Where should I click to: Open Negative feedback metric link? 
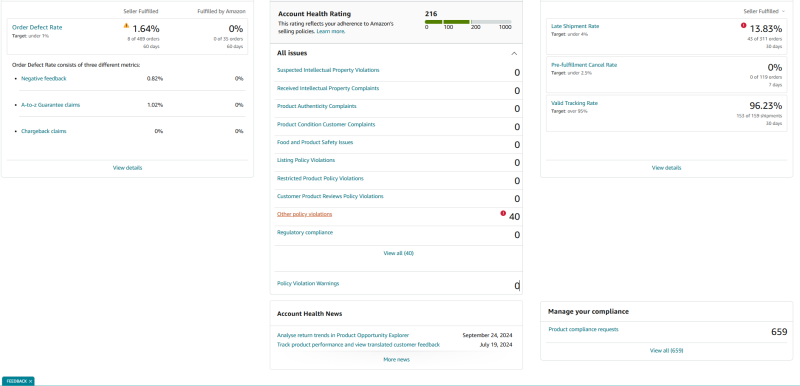[43, 79]
